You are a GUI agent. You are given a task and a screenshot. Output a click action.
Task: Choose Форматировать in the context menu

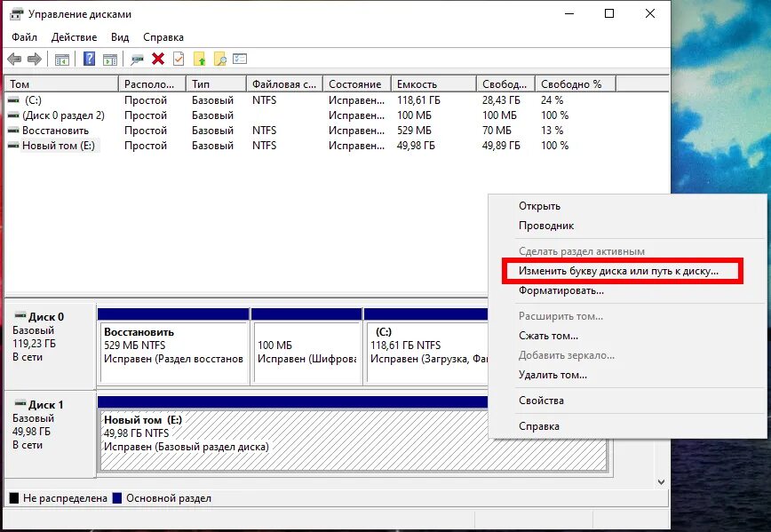(x=627, y=290)
